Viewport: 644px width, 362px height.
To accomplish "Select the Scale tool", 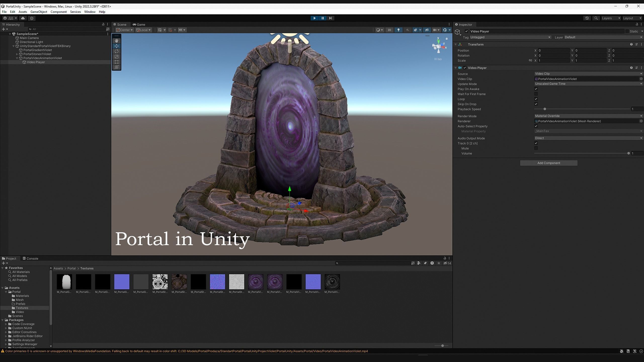I will click(116, 57).
